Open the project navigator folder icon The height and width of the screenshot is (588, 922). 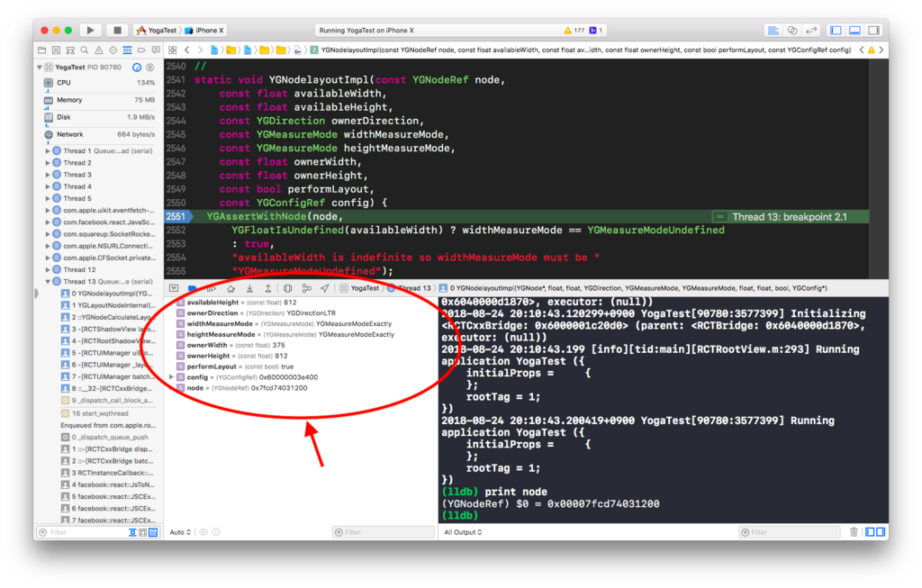[41, 50]
